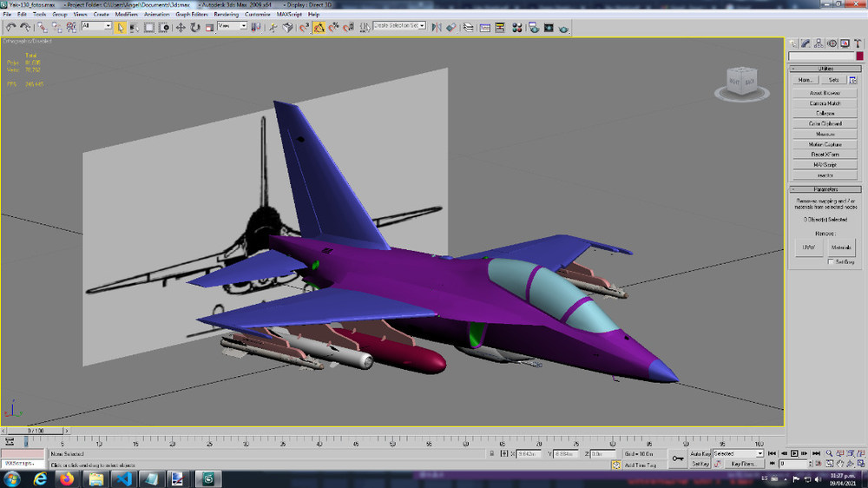Open the Mirror tool
Viewport: 868px width, 488px height.
click(x=437, y=27)
